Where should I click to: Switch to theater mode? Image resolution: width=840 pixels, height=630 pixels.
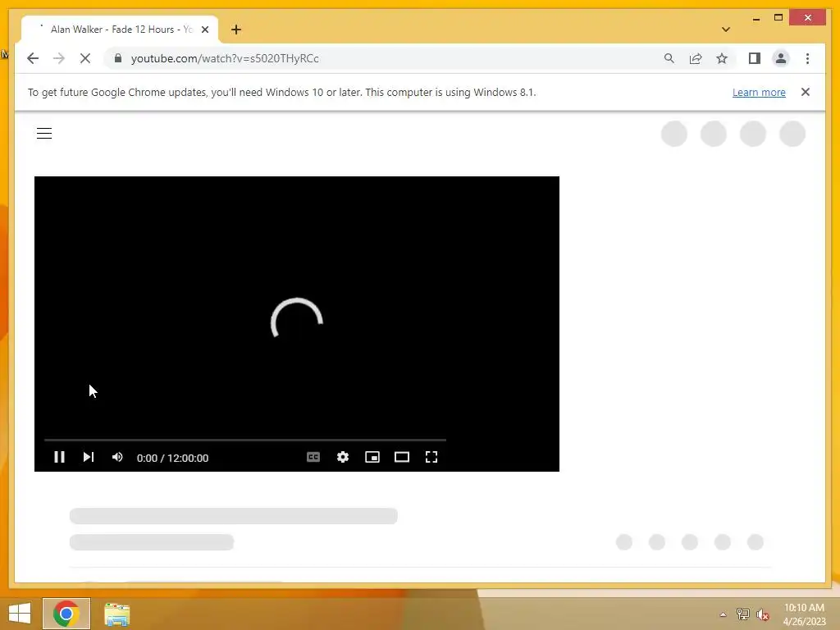pos(402,457)
